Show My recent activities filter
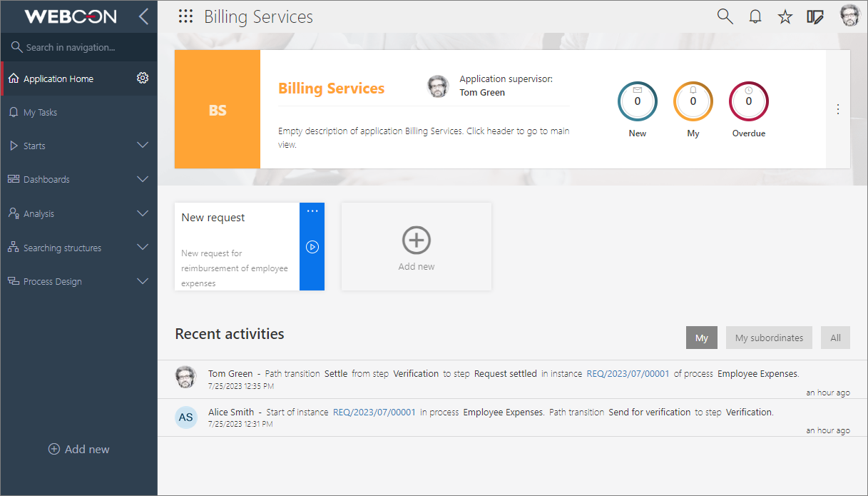Image resolution: width=868 pixels, height=496 pixels. 702,338
